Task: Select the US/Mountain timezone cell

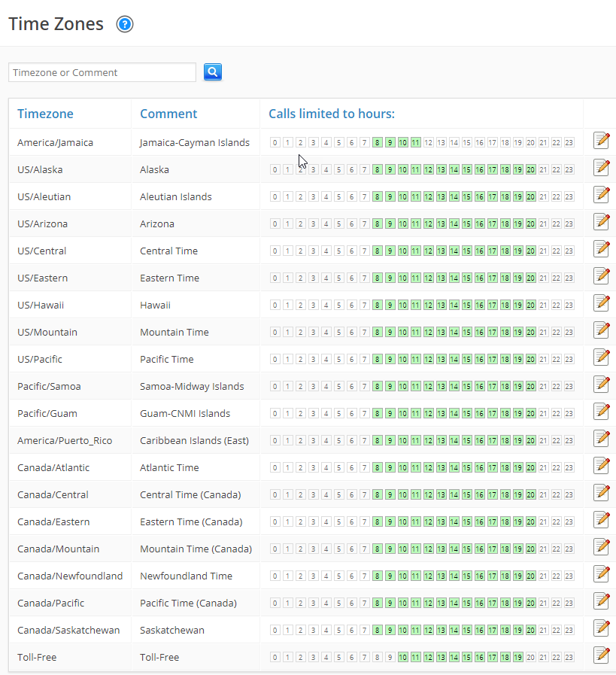Action: [47, 333]
